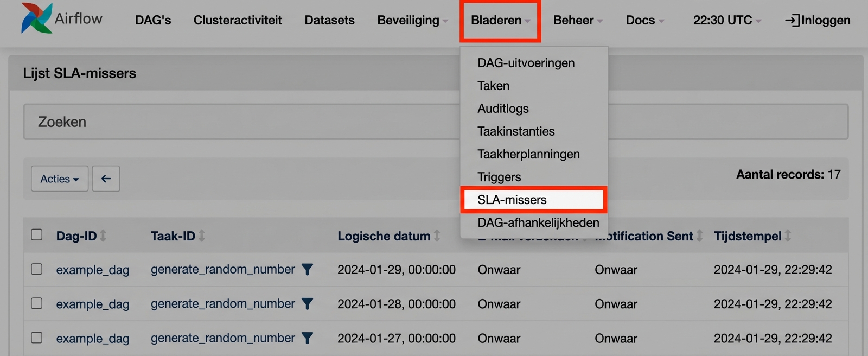Tick the select-all checkbox in table header

pos(37,234)
